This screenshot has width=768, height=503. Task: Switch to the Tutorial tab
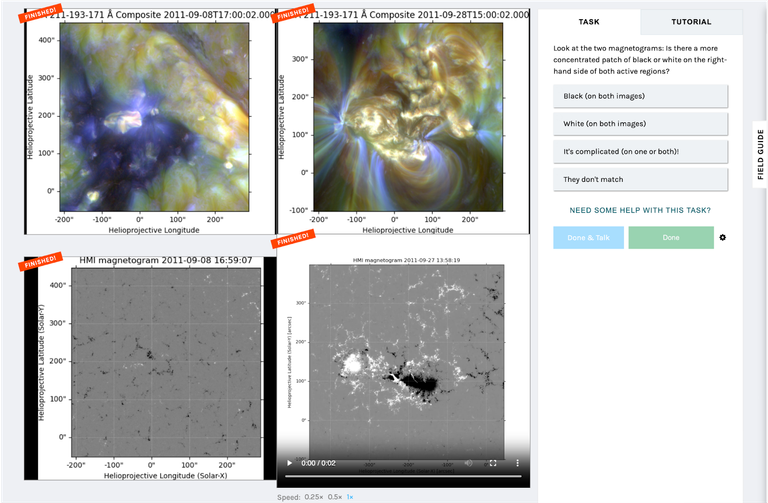pyautogui.click(x=691, y=22)
